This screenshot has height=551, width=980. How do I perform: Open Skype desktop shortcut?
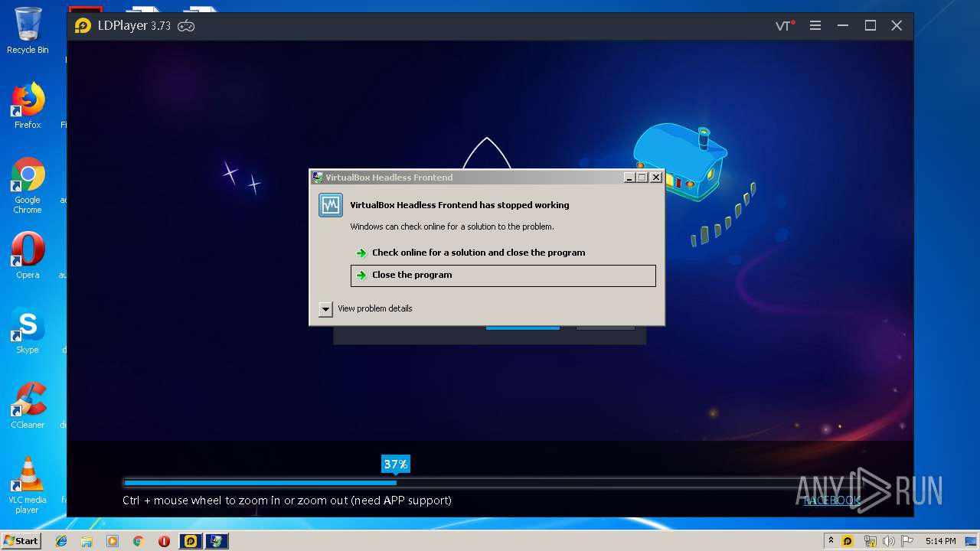(28, 331)
